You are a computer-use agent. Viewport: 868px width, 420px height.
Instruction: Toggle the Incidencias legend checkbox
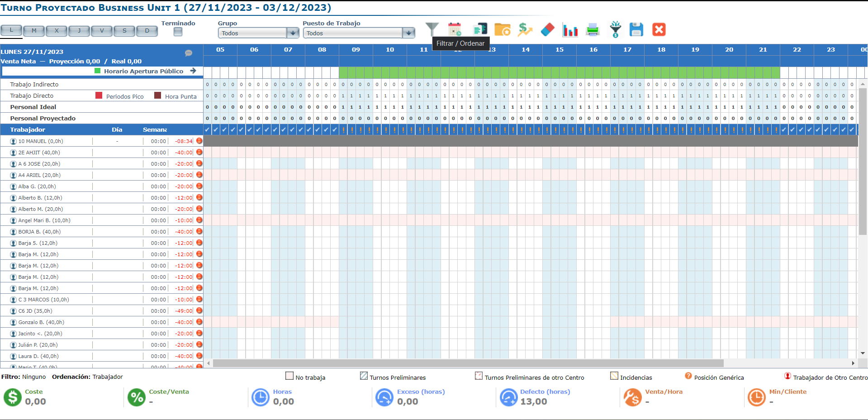click(x=614, y=376)
